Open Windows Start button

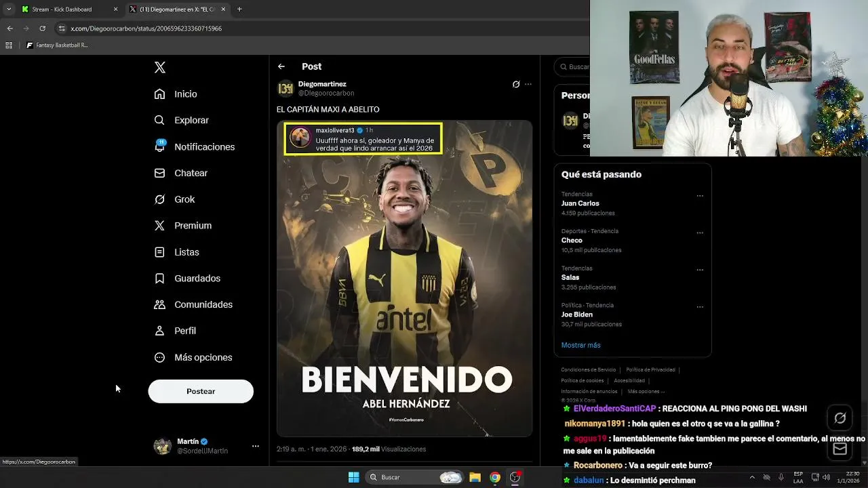353,477
